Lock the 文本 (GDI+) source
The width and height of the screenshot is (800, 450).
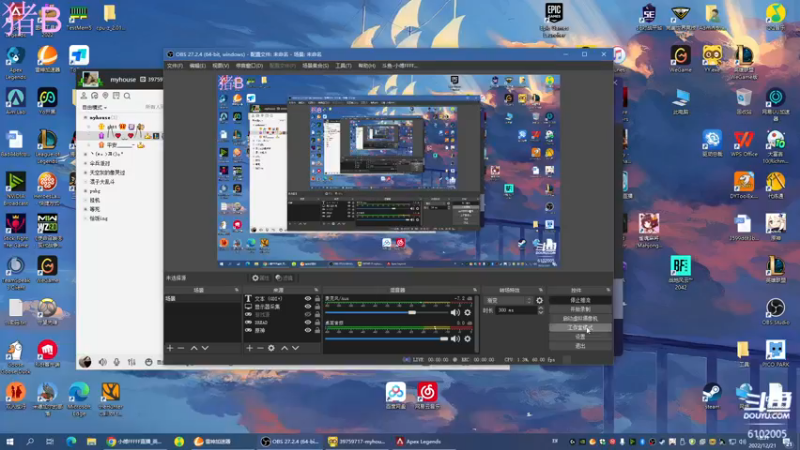[317, 299]
